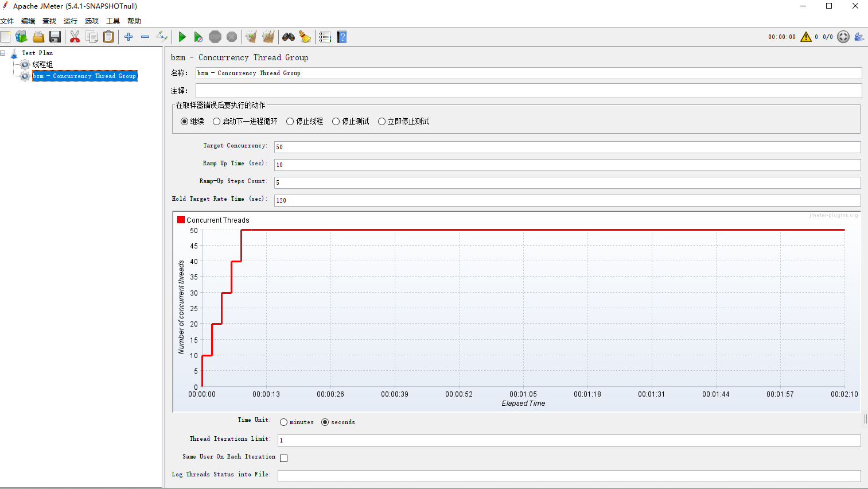Cut selection using scissors icon
This screenshot has width=868, height=489.
click(x=75, y=37)
